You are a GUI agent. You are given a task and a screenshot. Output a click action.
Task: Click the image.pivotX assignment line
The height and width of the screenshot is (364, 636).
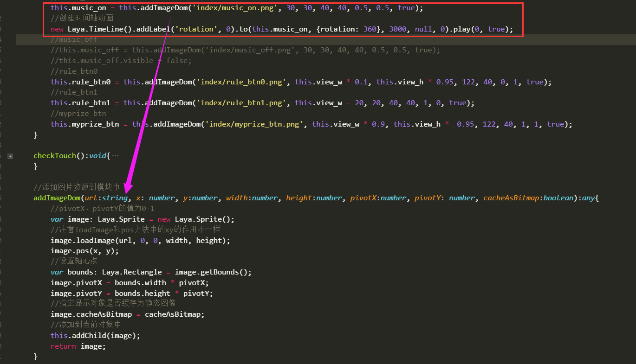(x=130, y=283)
